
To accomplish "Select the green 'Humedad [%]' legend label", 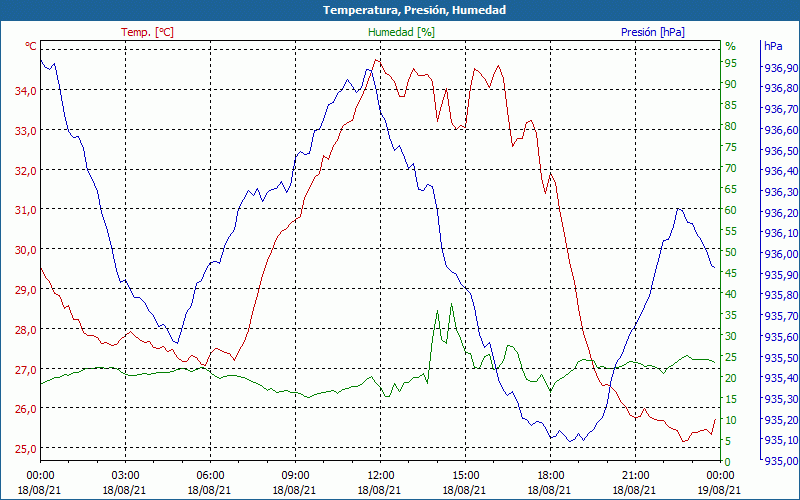I will point(402,32).
